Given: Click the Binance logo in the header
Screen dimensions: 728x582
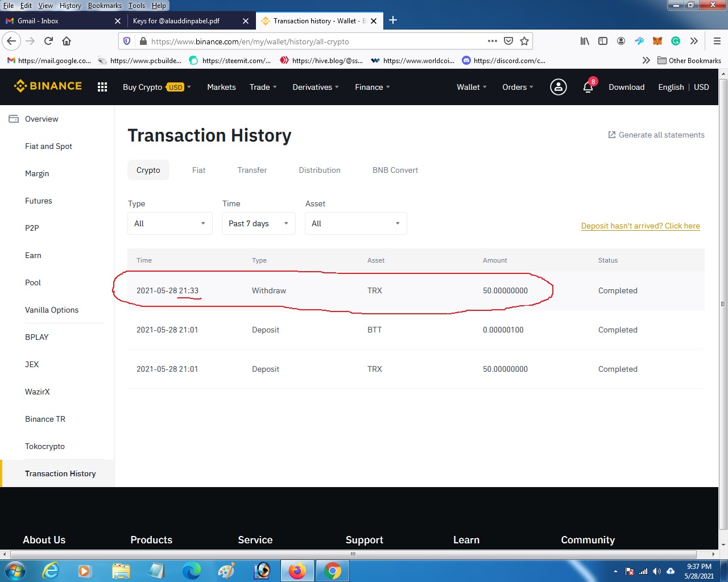Looking at the screenshot, I should [48, 86].
